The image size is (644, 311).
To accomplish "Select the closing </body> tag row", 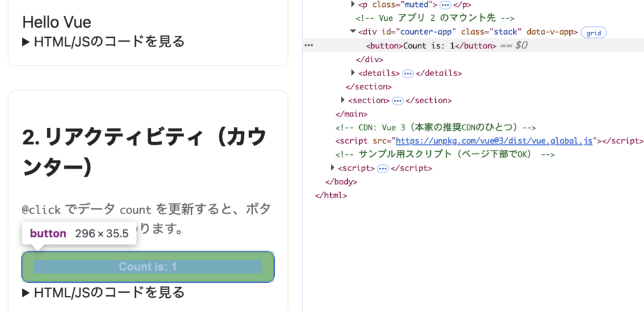I will click(341, 182).
